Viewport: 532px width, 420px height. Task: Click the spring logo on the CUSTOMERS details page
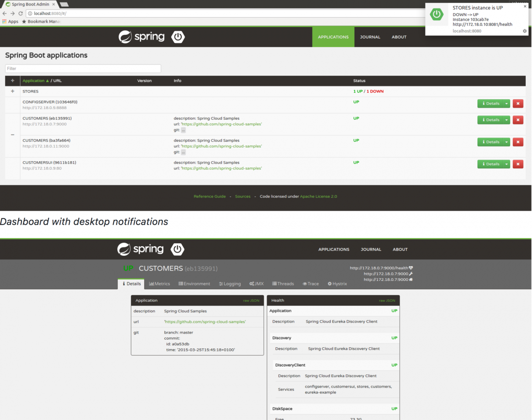pyautogui.click(x=140, y=249)
